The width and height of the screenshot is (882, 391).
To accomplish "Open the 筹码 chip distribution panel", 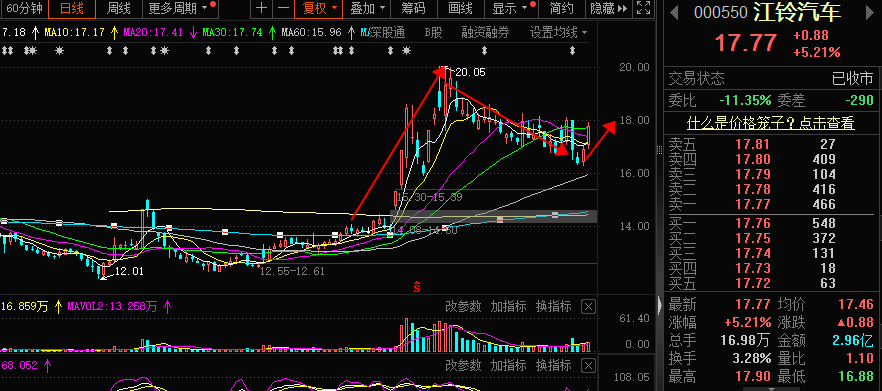I will tap(413, 8).
